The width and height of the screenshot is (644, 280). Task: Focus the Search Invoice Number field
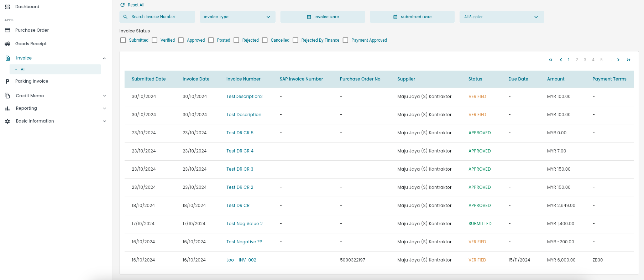[x=157, y=17]
